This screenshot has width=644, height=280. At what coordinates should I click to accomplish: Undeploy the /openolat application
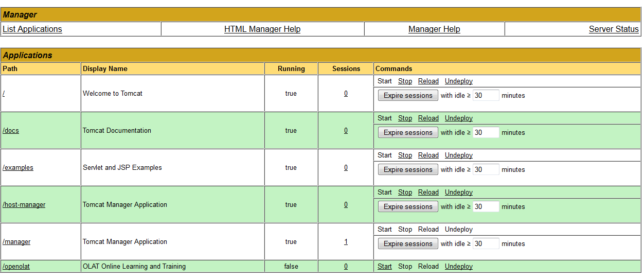point(459,267)
